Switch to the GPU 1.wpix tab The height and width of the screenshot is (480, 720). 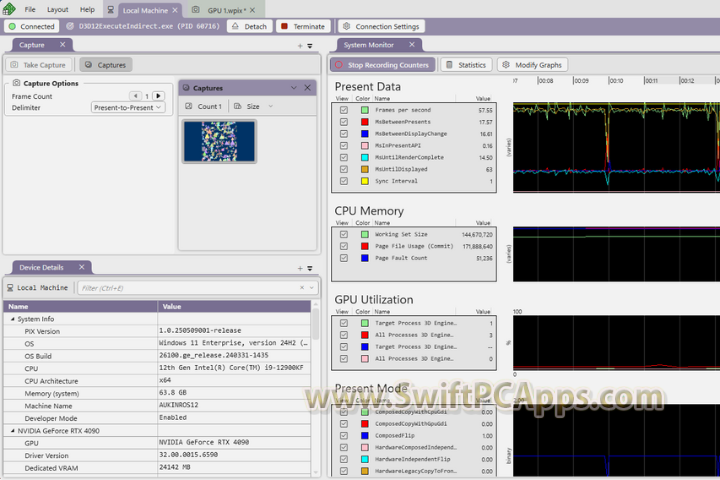(227, 9)
